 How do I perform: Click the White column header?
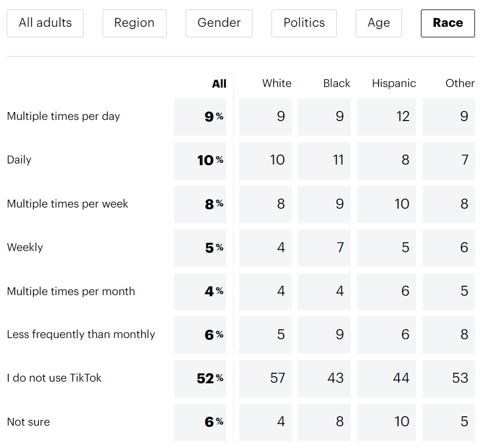click(x=277, y=83)
